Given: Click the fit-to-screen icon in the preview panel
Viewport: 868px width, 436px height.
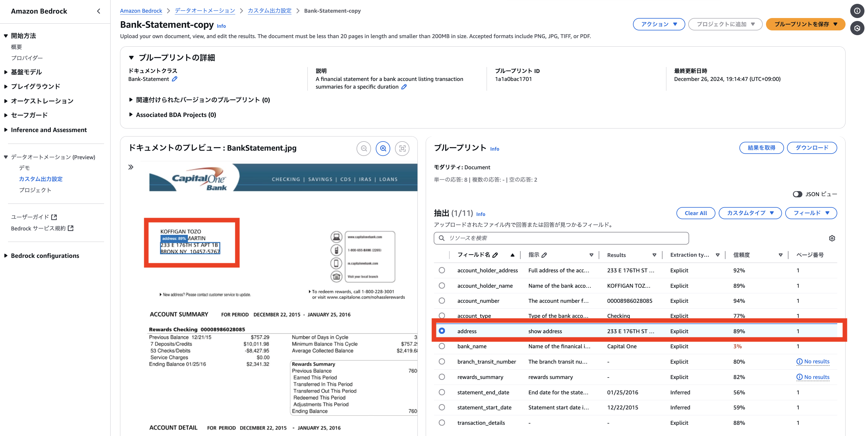Looking at the screenshot, I should click(402, 149).
